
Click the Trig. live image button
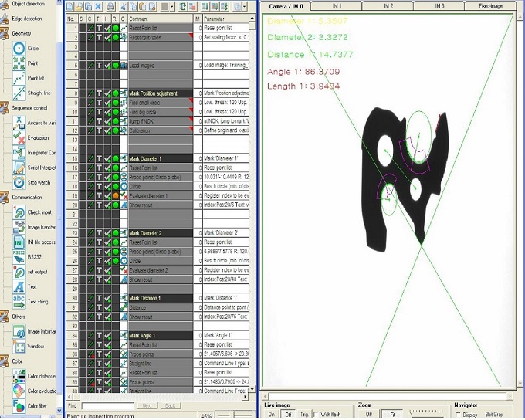(x=303, y=415)
